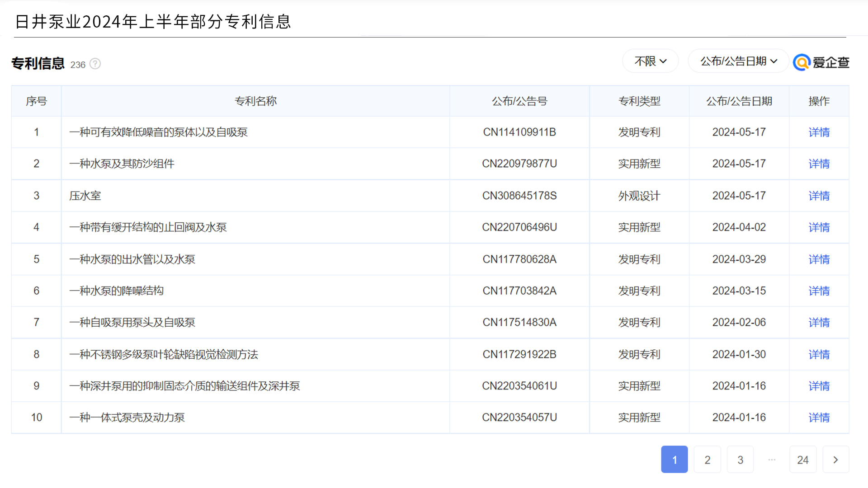Click publication number CN308645178S
This screenshot has width=868, height=488.
pos(519,196)
